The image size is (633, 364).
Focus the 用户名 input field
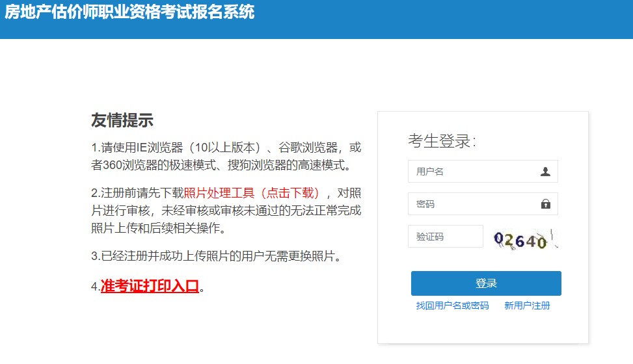(475, 172)
